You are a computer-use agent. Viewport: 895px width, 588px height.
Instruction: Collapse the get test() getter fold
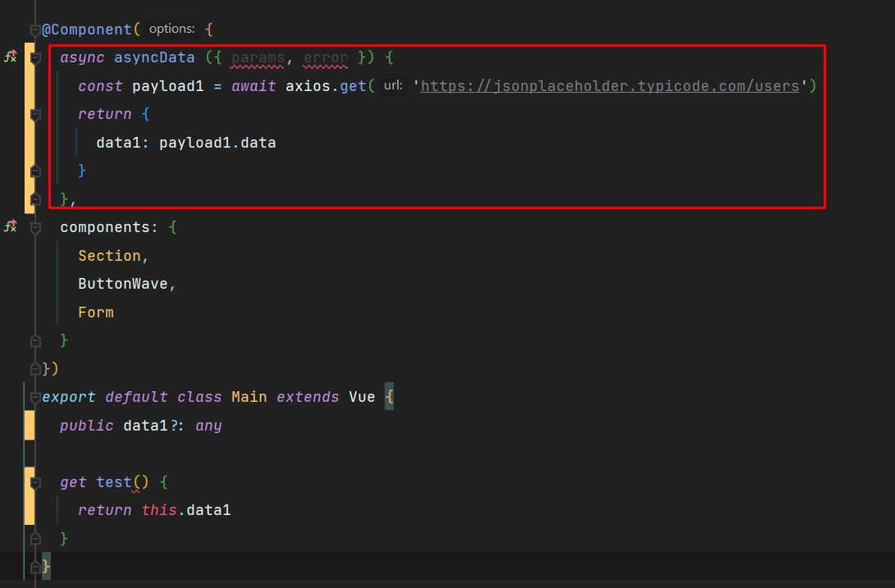[x=34, y=482]
